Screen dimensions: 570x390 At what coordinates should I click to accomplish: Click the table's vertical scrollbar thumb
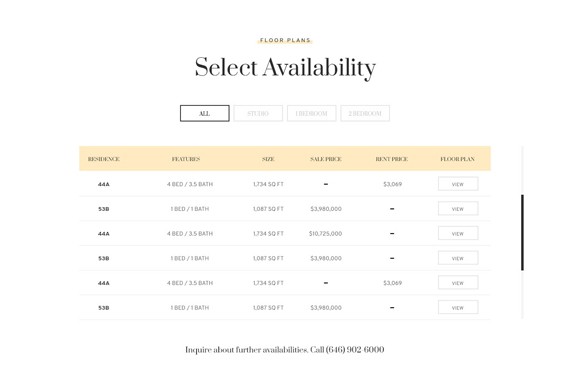click(522, 233)
